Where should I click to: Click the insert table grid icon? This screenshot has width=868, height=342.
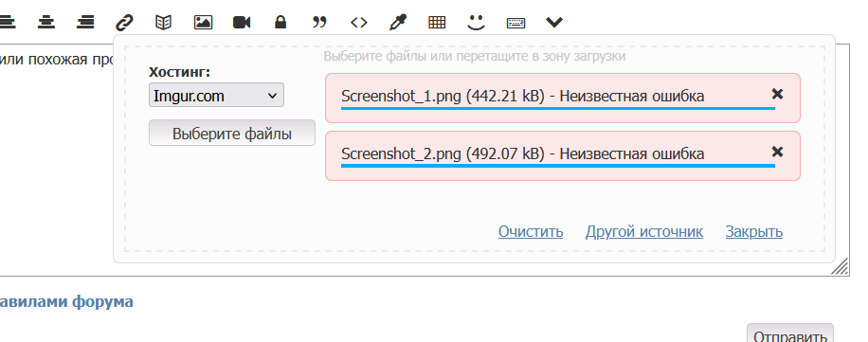point(438,22)
